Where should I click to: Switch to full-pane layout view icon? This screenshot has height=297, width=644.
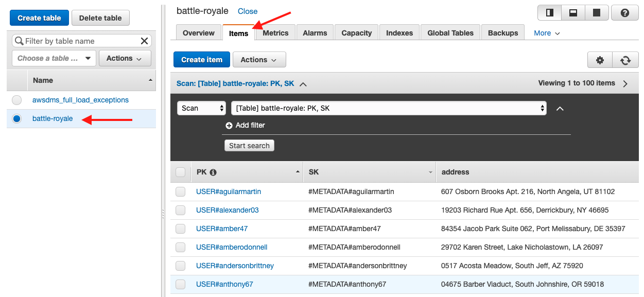pos(597,12)
